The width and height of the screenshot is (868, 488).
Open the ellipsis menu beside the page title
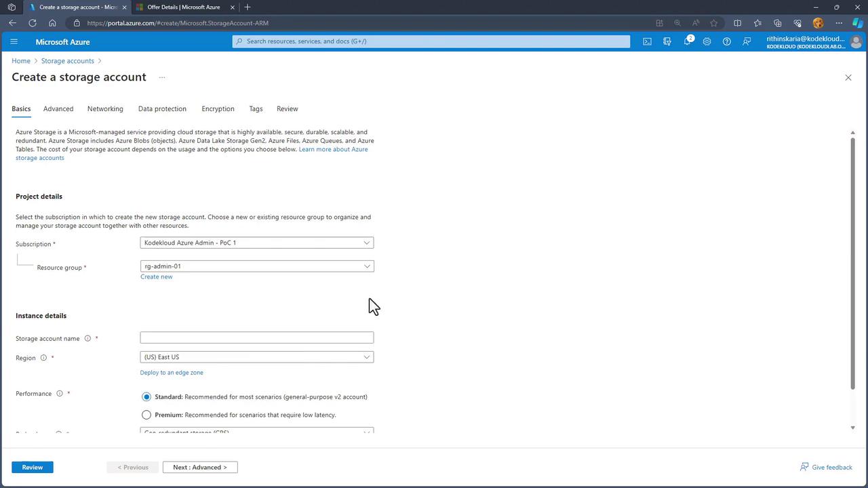click(162, 77)
